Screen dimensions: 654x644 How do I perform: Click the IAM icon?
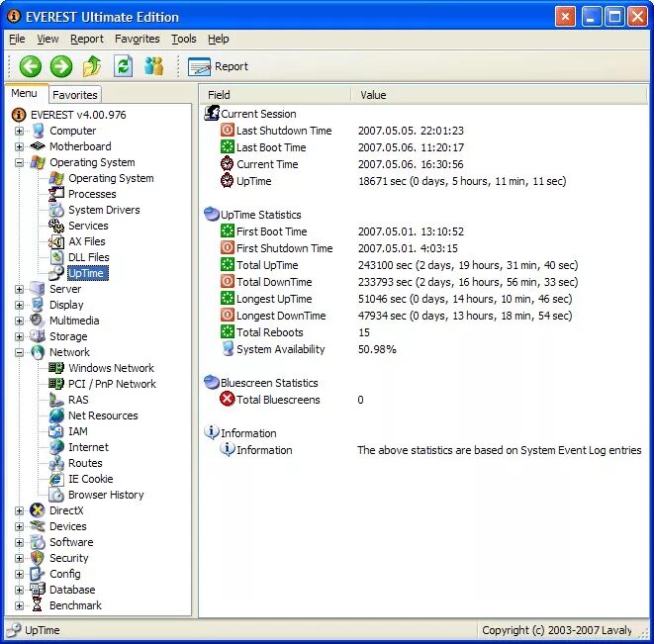click(56, 431)
